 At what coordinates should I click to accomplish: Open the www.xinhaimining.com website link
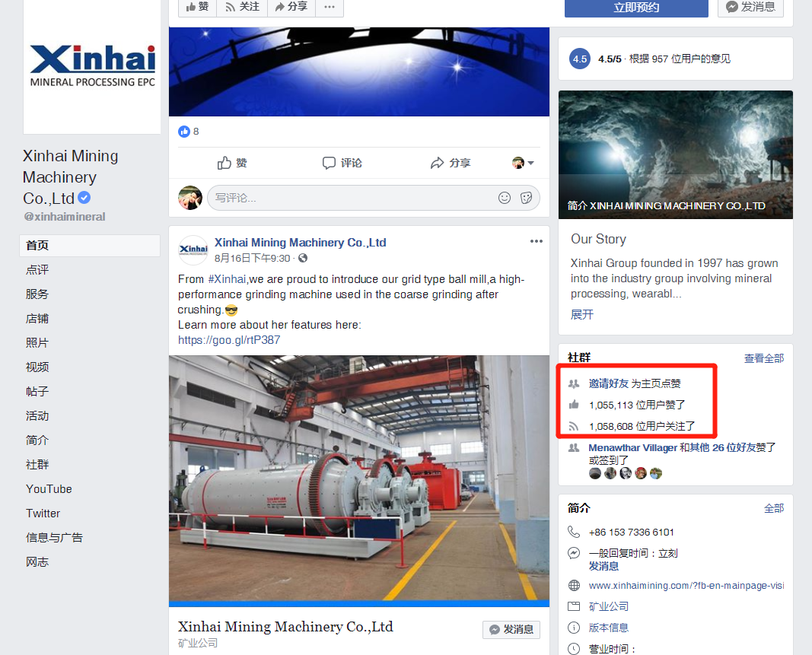pyautogui.click(x=686, y=586)
